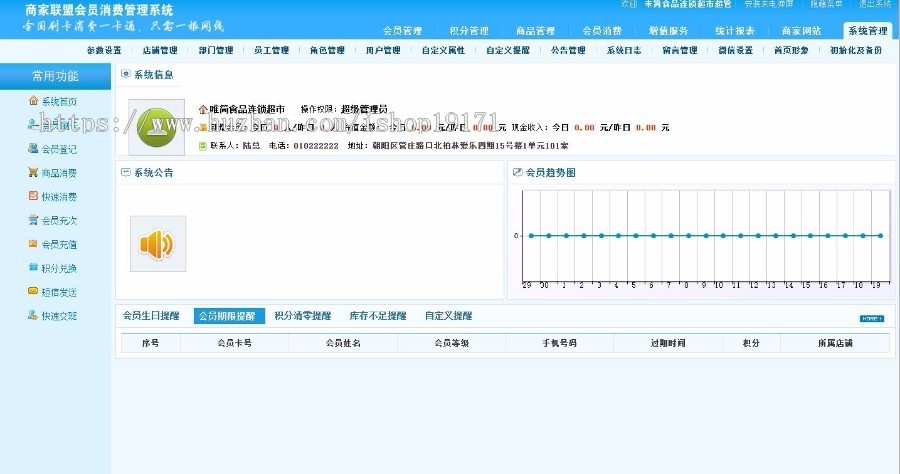Switch to 会员管理 top tab

pos(402,31)
